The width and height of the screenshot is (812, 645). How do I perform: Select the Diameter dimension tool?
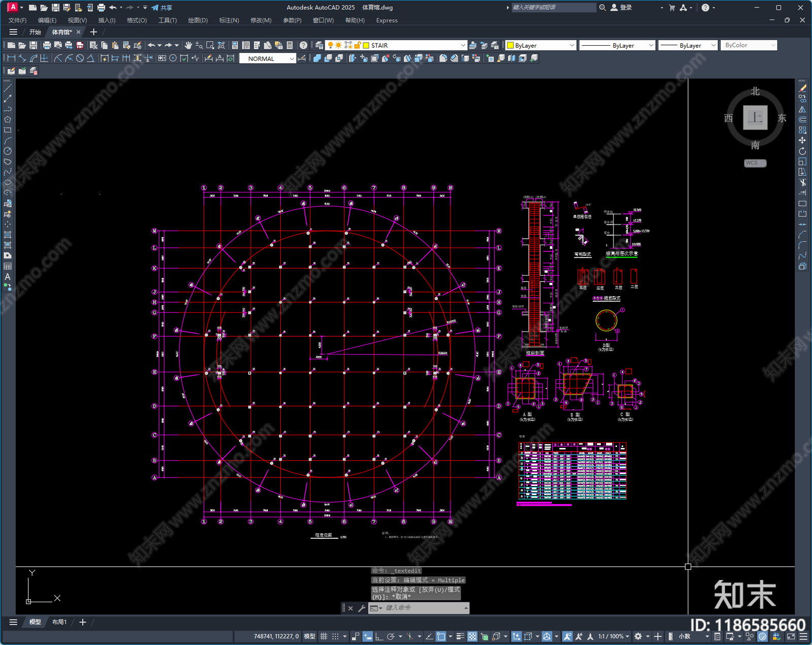pos(80,58)
